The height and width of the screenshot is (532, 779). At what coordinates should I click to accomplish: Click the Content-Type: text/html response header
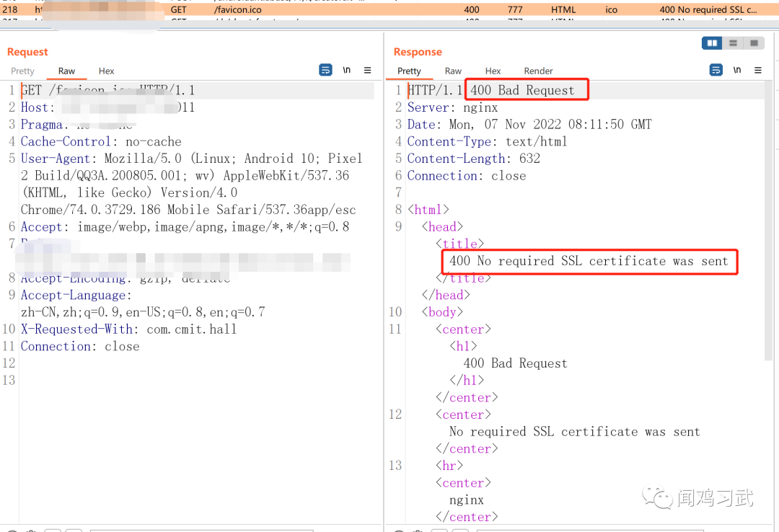pos(488,141)
